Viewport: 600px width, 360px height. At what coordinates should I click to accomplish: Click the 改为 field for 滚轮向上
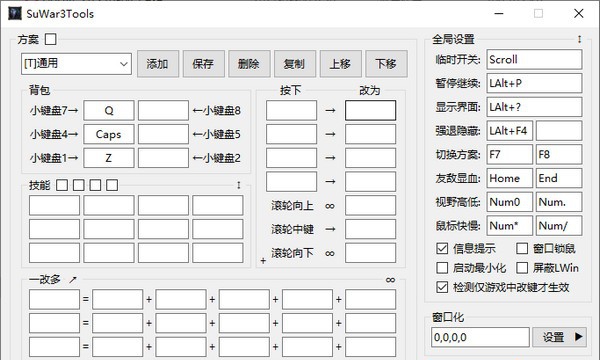coord(370,205)
